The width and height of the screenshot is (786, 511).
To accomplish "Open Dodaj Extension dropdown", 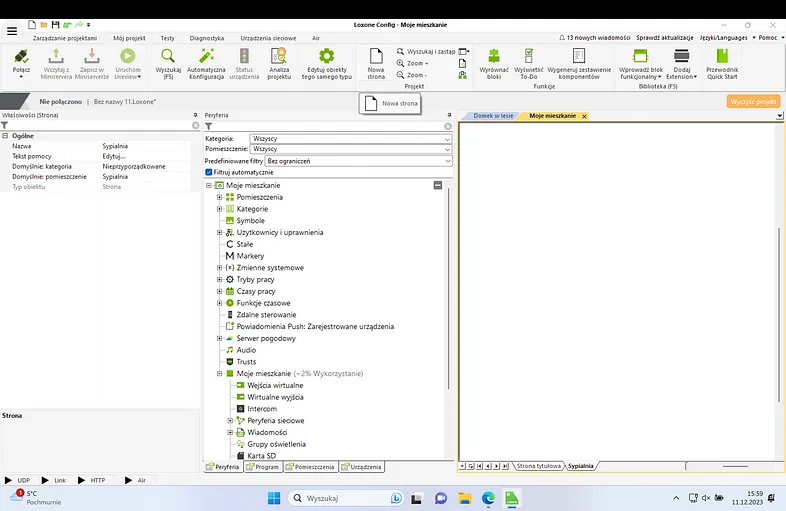I will click(681, 64).
